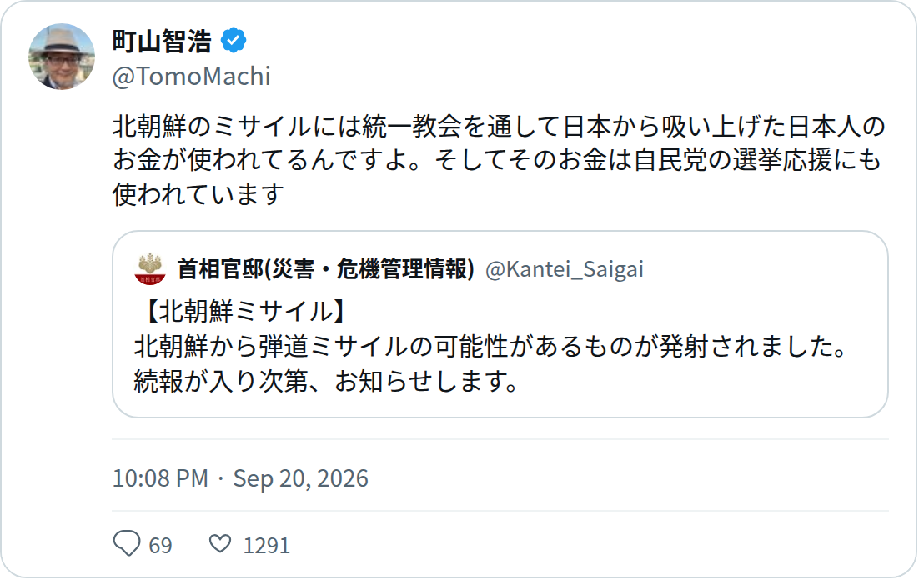Viewport: 924px width, 585px height.
Task: Click the 首相官邸 account avatar icon
Action: click(x=149, y=268)
